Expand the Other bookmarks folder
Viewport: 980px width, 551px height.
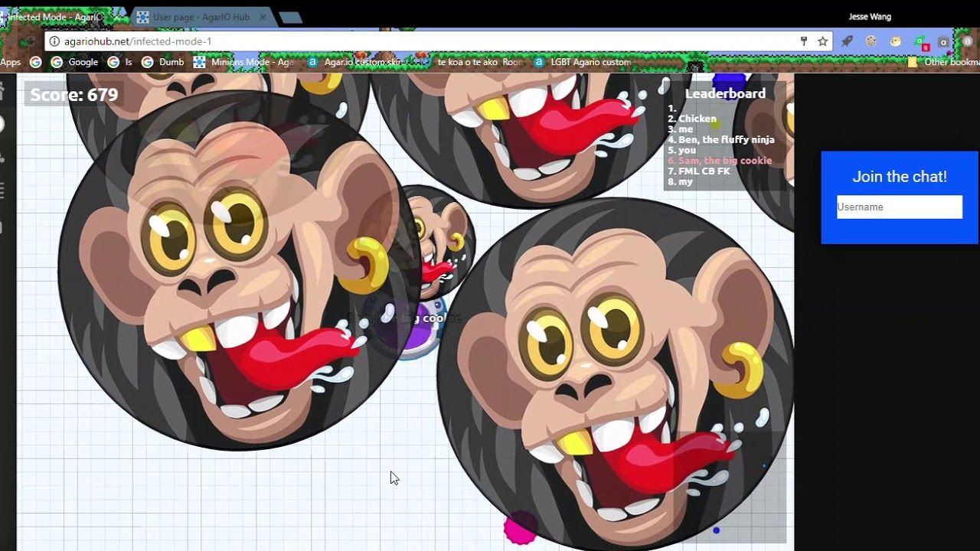coord(943,62)
